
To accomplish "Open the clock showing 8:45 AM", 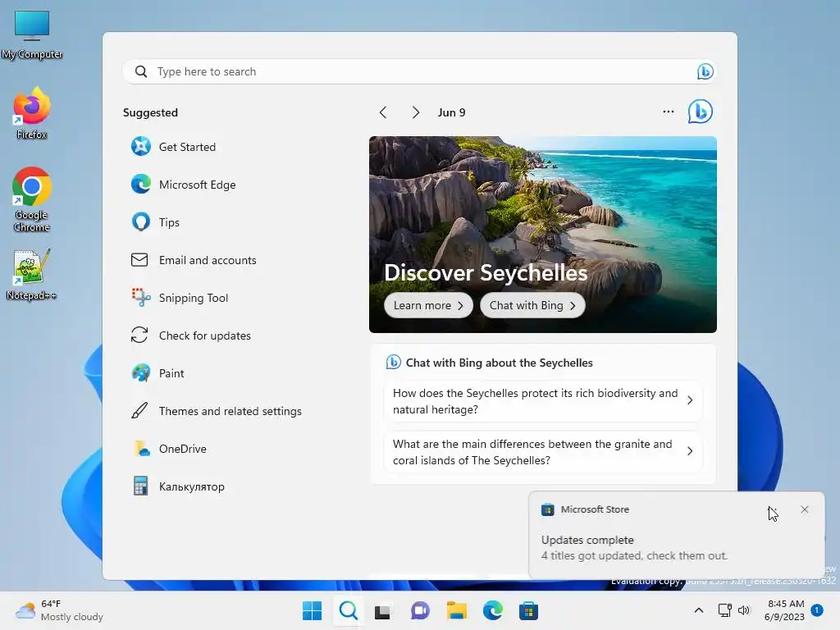I will click(x=785, y=610).
